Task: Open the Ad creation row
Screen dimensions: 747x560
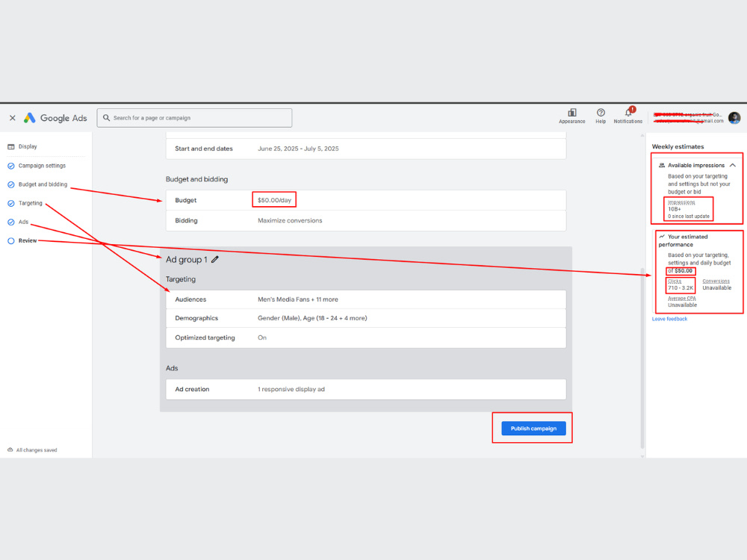Action: click(x=366, y=389)
